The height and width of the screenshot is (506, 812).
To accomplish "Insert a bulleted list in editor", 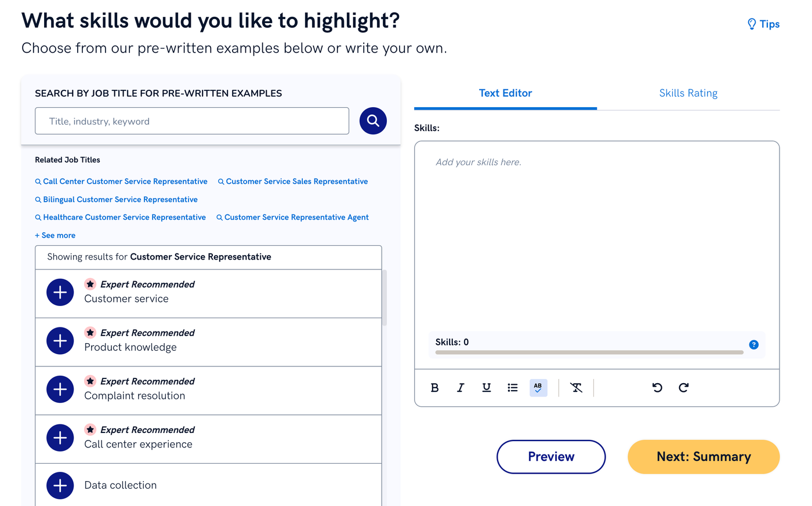I will (513, 388).
